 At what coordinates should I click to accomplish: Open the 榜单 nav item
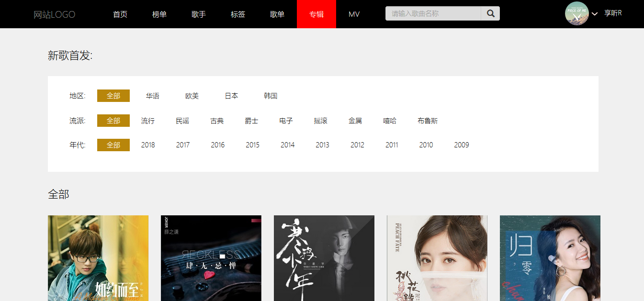[x=159, y=14]
